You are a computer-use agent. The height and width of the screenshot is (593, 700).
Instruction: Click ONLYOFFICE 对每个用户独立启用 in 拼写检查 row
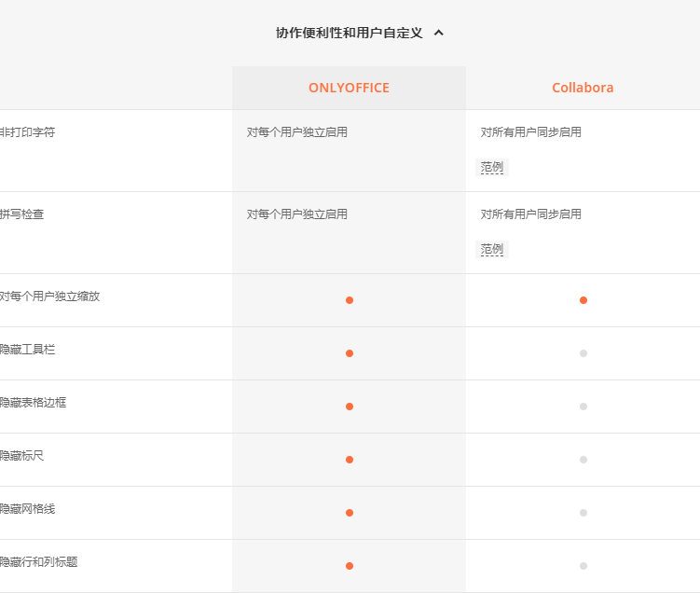click(x=297, y=214)
